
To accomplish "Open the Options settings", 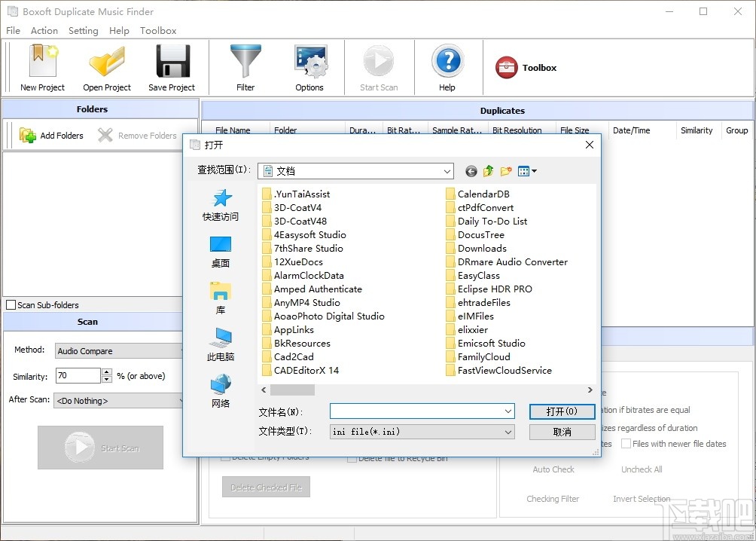I will point(309,67).
